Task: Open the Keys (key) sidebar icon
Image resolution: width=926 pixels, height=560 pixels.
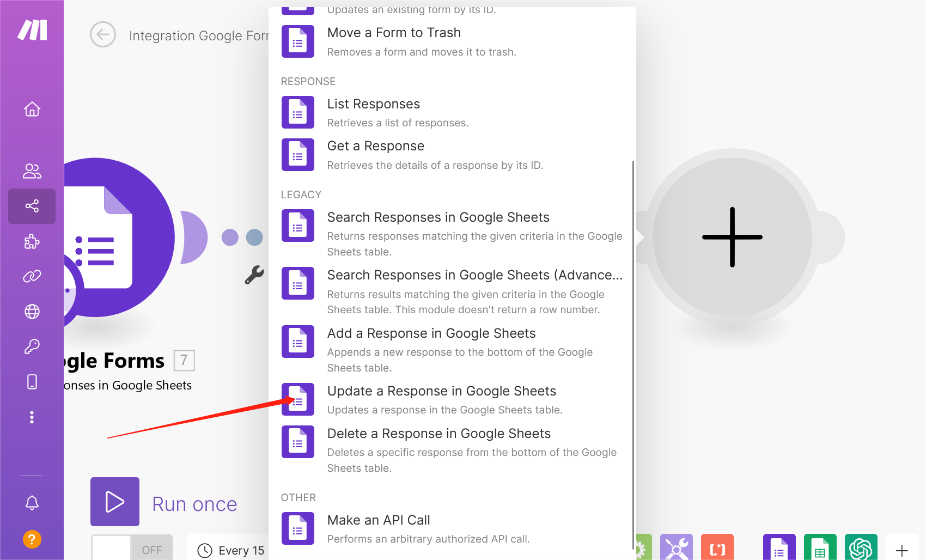Action: tap(32, 346)
